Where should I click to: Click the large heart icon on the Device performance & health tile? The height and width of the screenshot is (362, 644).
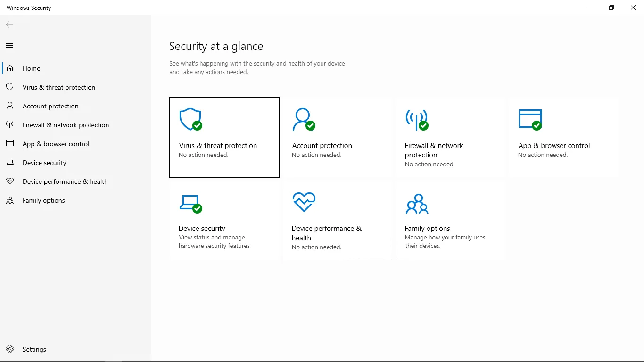click(304, 202)
